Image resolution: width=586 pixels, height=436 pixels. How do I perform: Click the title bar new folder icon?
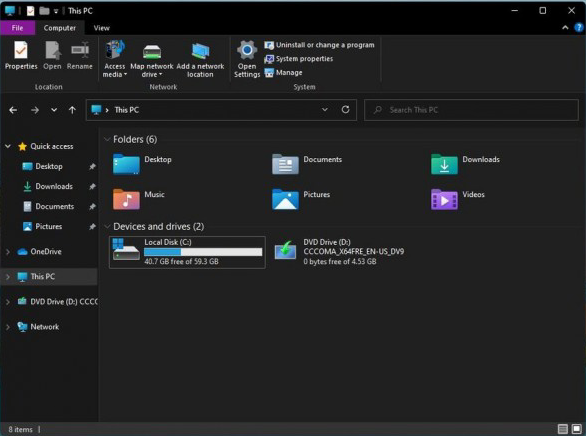point(44,11)
